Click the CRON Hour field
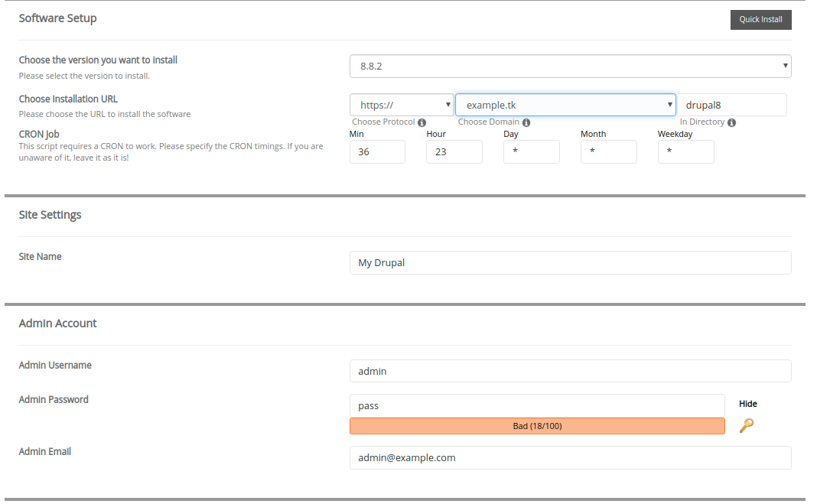The image size is (817, 504). [x=454, y=151]
